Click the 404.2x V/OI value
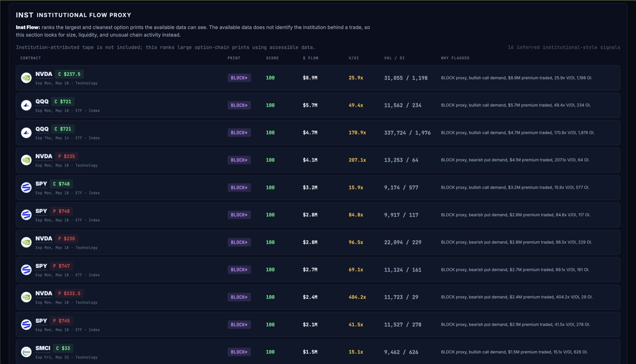The height and width of the screenshot is (364, 636). point(357,297)
